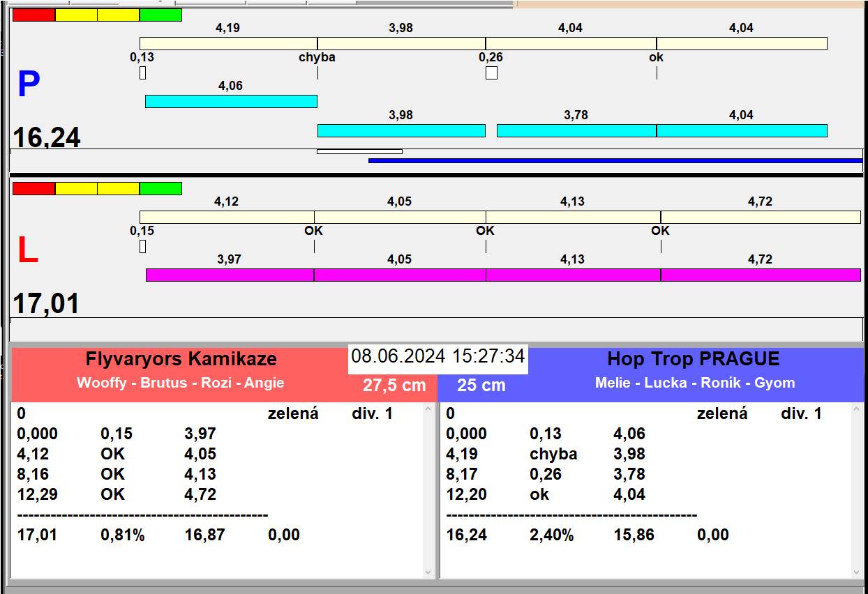The height and width of the screenshot is (594, 868).
Task: Click the green start light in lane L
Action: 160,188
